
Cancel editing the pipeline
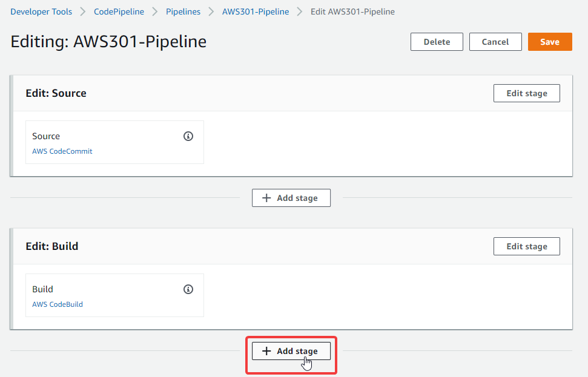click(495, 42)
